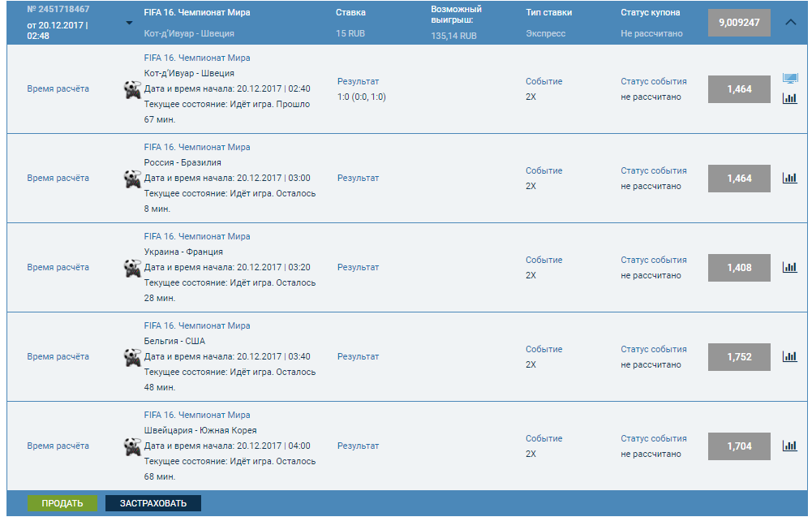Open statistics chart icon for Украина - Франция

pos(790,267)
